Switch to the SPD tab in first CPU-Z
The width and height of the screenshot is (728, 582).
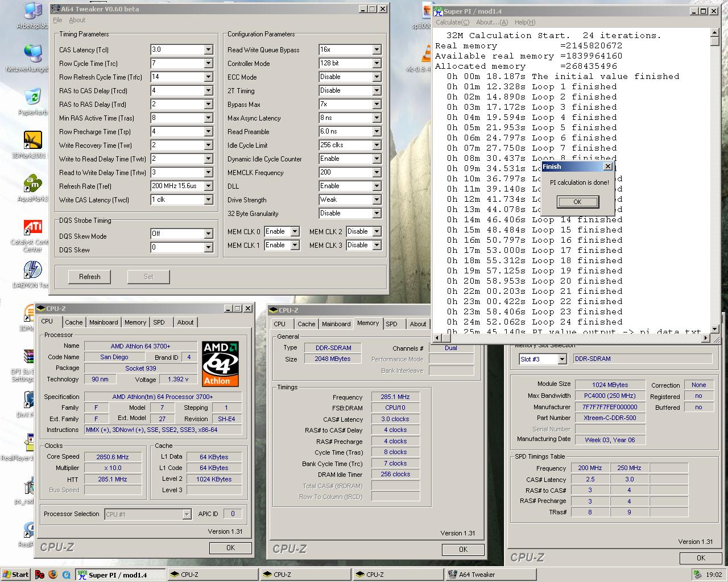point(159,322)
